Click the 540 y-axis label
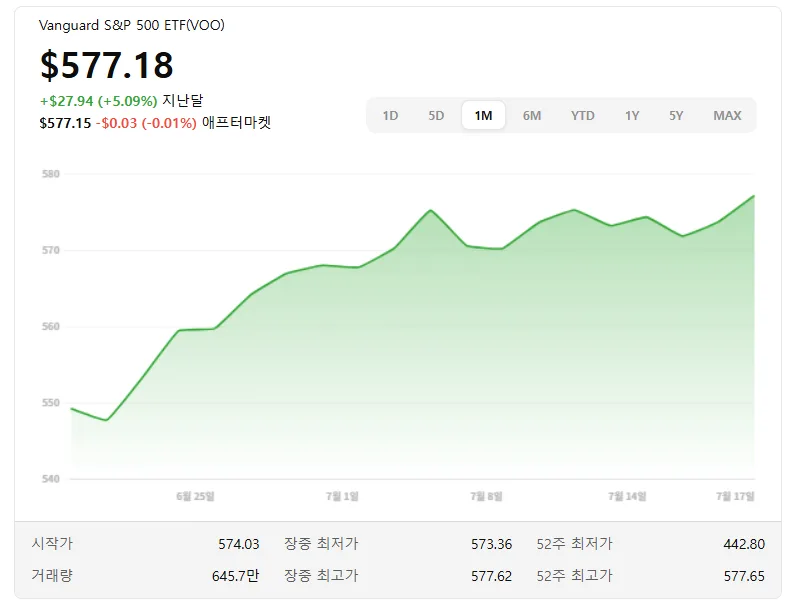The image size is (789, 604). pos(50,479)
